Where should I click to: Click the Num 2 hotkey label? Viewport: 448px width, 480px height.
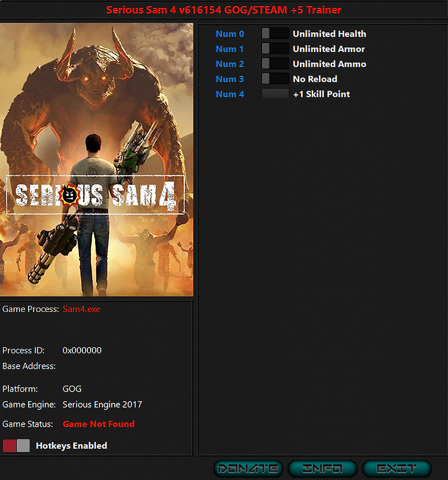pyautogui.click(x=230, y=64)
